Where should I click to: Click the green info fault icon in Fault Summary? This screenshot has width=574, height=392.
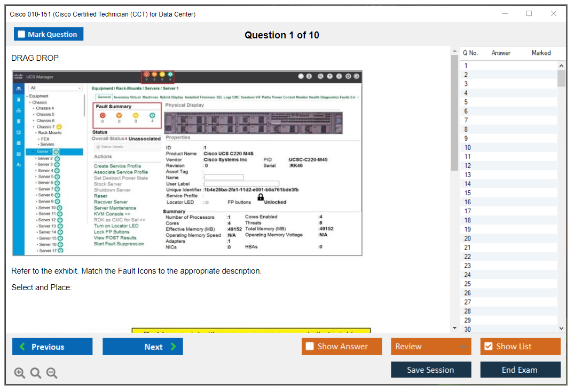pyautogui.click(x=152, y=115)
